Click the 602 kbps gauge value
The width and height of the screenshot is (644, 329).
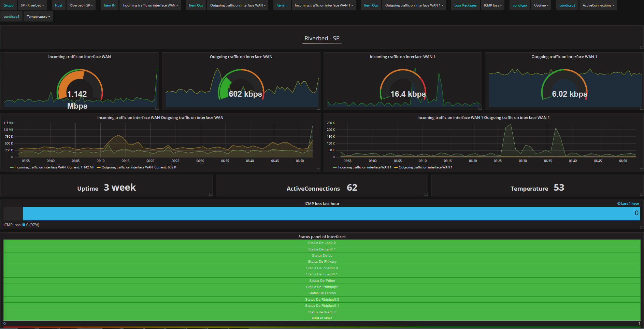pos(245,94)
